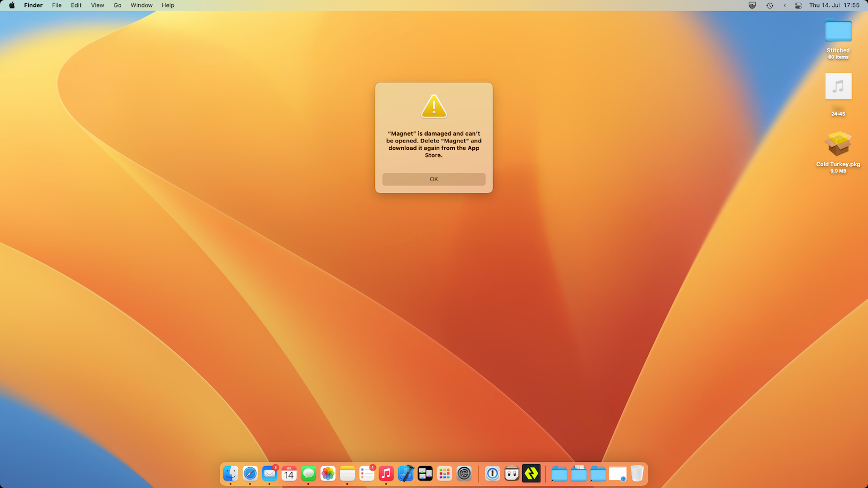
Task: Open the Finder application menu
Action: [34, 5]
